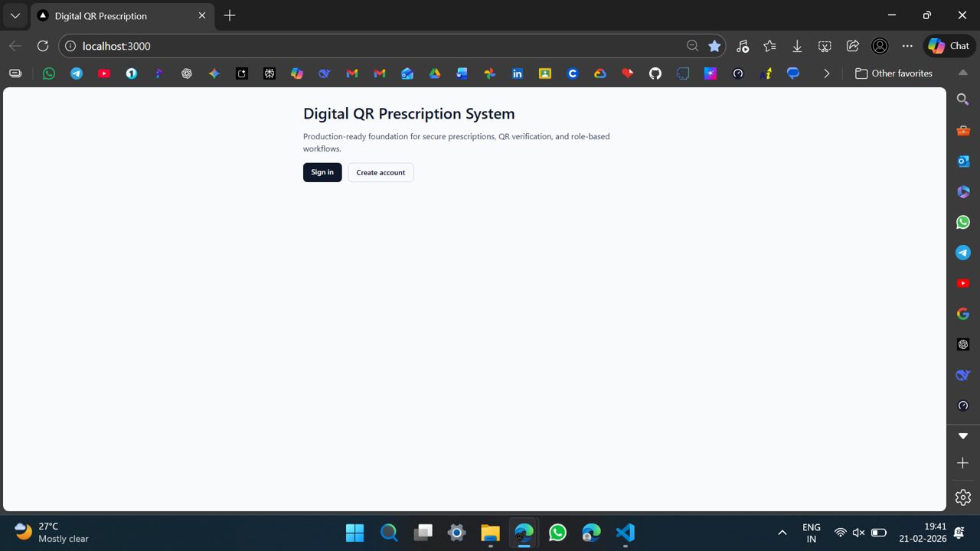Expand the favorites bar overflow chevron
This screenshot has height=551, width=980.
[x=826, y=73]
